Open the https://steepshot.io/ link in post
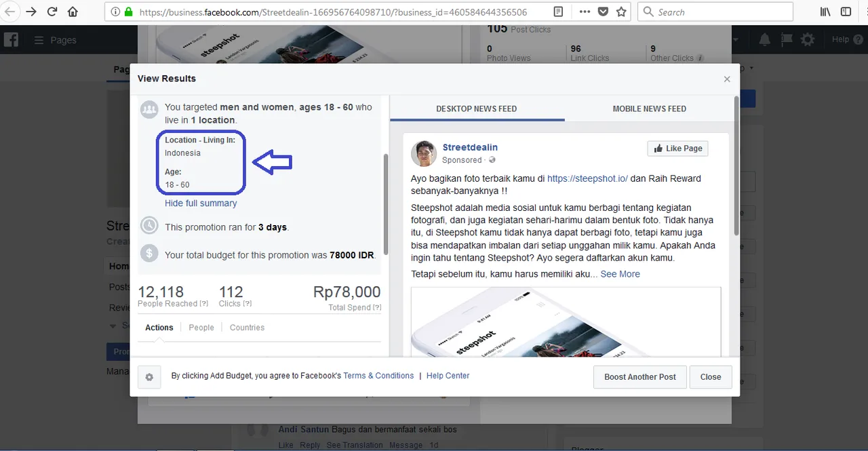868x451 pixels. click(587, 178)
